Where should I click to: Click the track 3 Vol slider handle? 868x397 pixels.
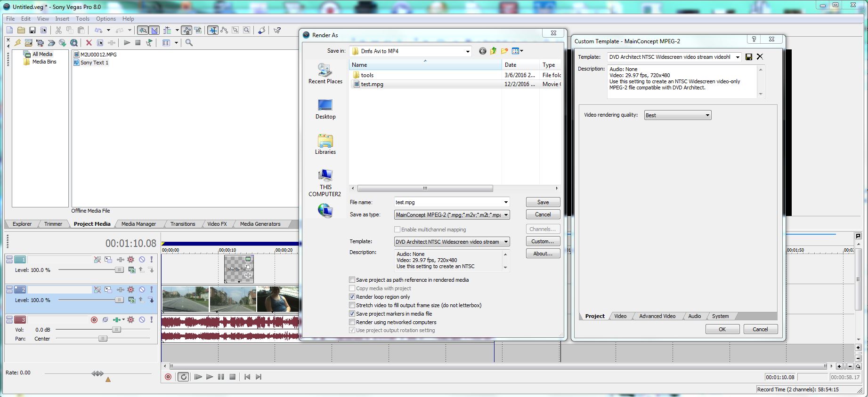tap(116, 330)
